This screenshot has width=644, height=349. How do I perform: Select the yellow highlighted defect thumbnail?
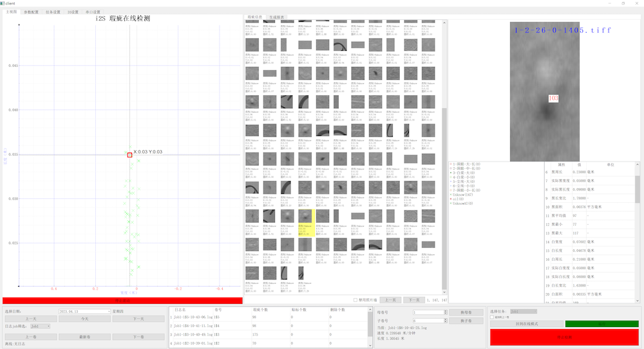coord(305,222)
